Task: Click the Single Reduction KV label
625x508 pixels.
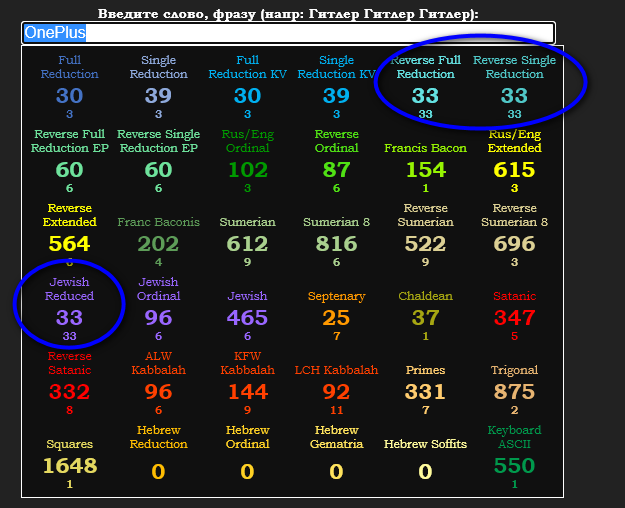Action: 336,67
